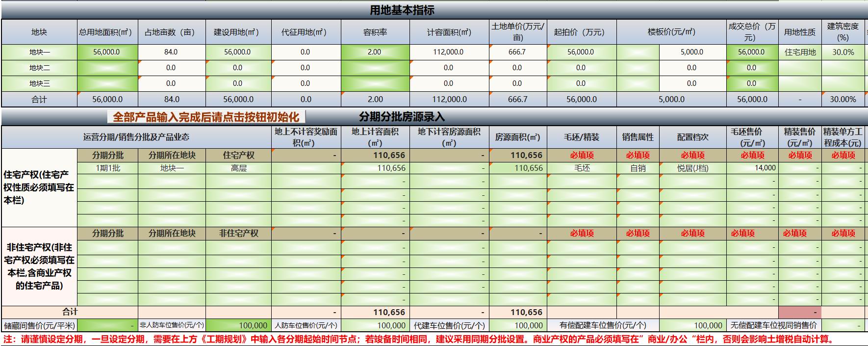Viewport: 868px width, 346px height.
Task: Select the 无偿配建车位视同销售价 label
Action: click(774, 325)
